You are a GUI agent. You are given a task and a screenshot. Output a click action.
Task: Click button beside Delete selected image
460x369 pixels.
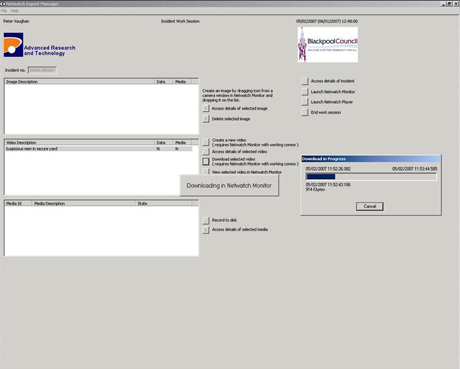206,119
